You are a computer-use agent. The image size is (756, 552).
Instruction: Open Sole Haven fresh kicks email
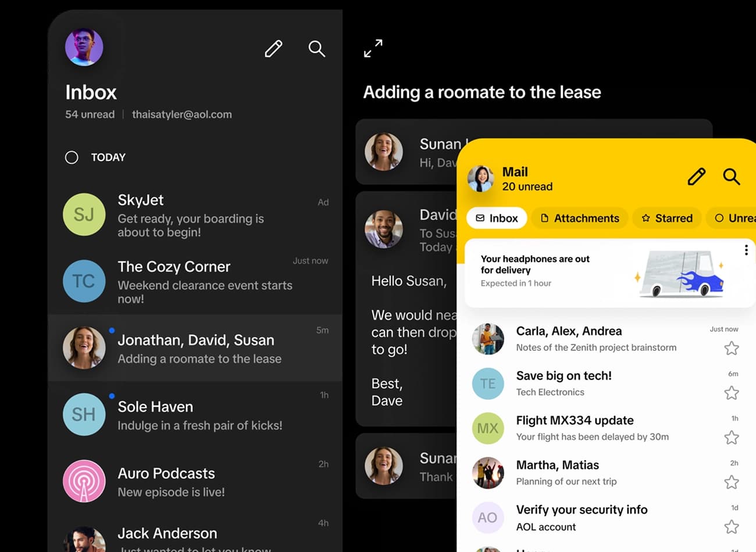tap(192, 415)
